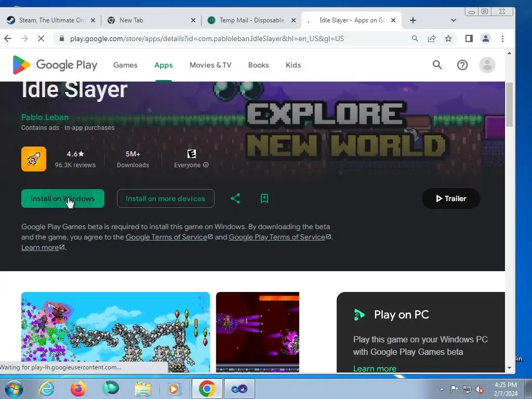Image resolution: width=532 pixels, height=399 pixels.
Task: Go back in Chrome
Action: (x=8, y=38)
